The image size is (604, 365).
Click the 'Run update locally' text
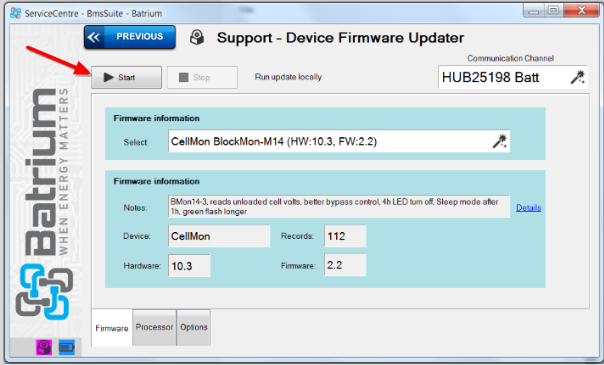point(288,77)
